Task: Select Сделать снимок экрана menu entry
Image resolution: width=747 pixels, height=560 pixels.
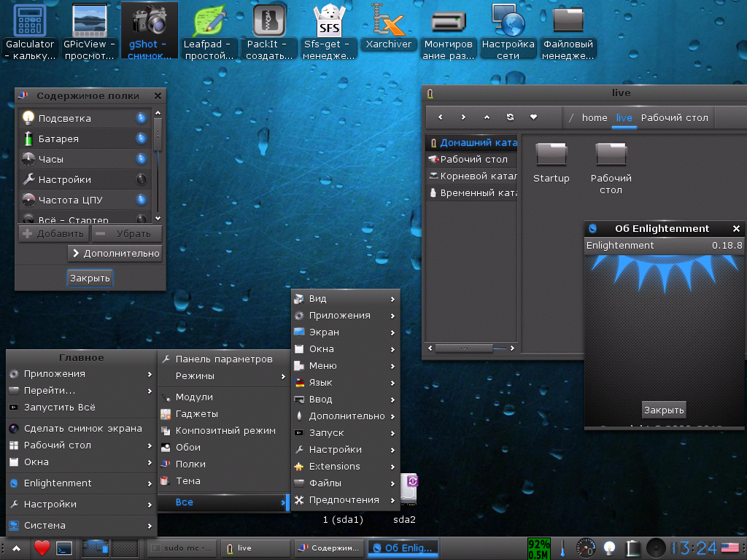Action: click(82, 429)
